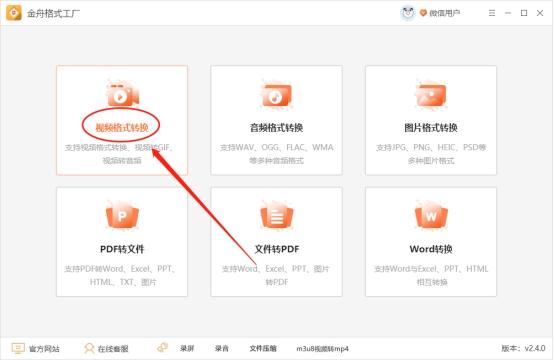Click the VIP heart badge icon
This screenshot has width=554, height=360.
(x=423, y=13)
